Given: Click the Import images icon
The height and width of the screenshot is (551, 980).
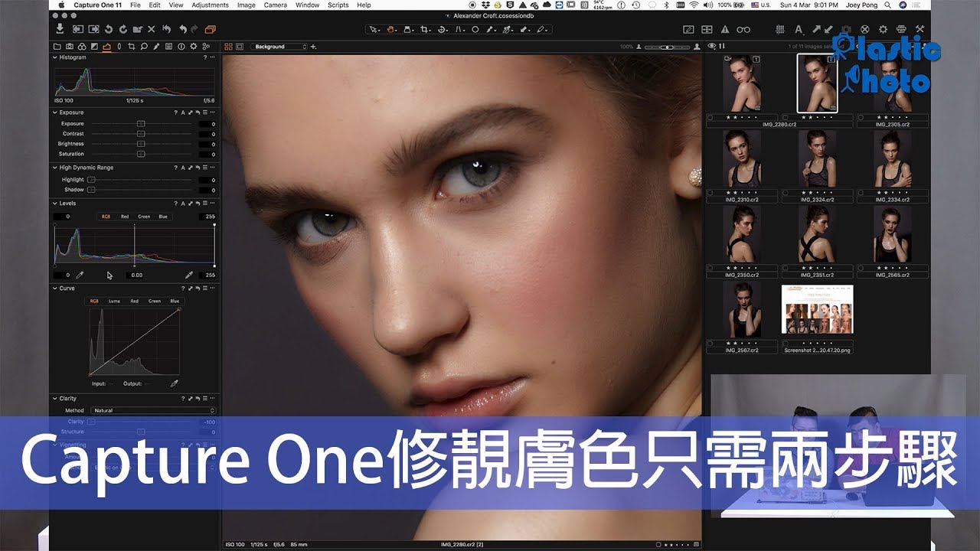Looking at the screenshot, I should click(x=60, y=29).
